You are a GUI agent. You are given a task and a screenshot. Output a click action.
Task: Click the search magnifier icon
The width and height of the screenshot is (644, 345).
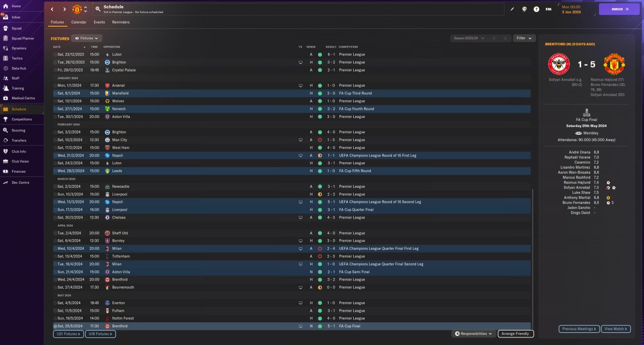98,9
